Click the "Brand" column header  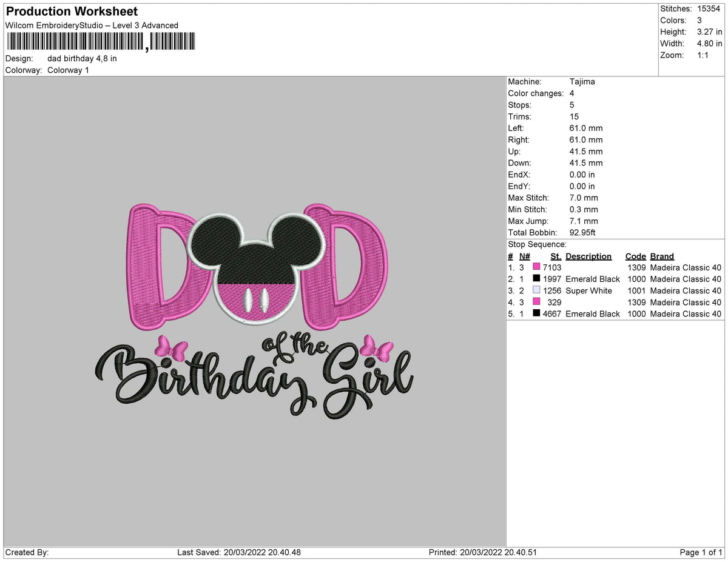(662, 256)
